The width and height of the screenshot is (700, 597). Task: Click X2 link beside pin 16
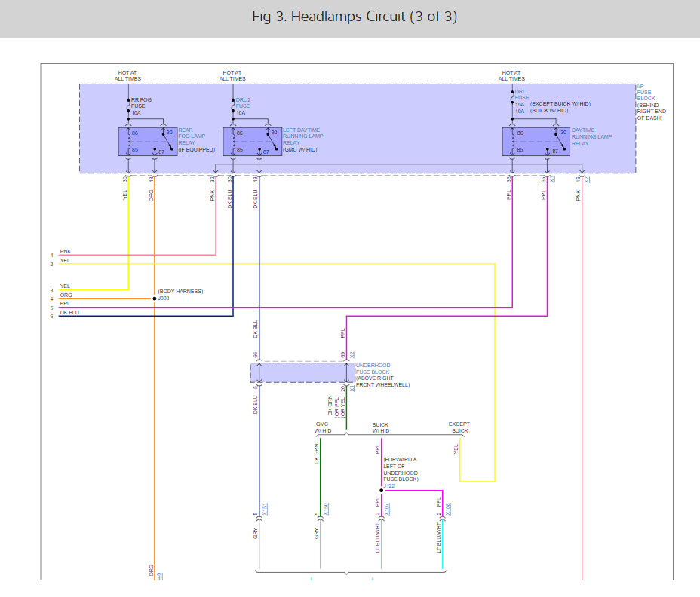coord(587,179)
